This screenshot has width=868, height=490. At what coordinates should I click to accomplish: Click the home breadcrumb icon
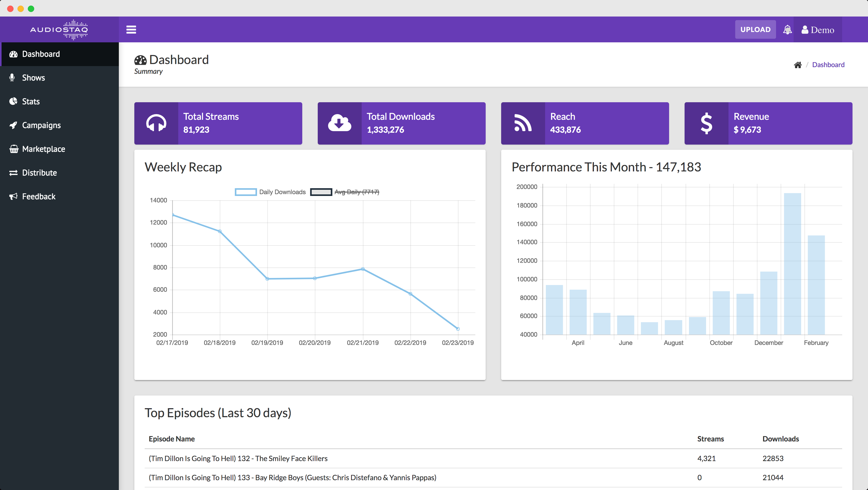pos(797,65)
